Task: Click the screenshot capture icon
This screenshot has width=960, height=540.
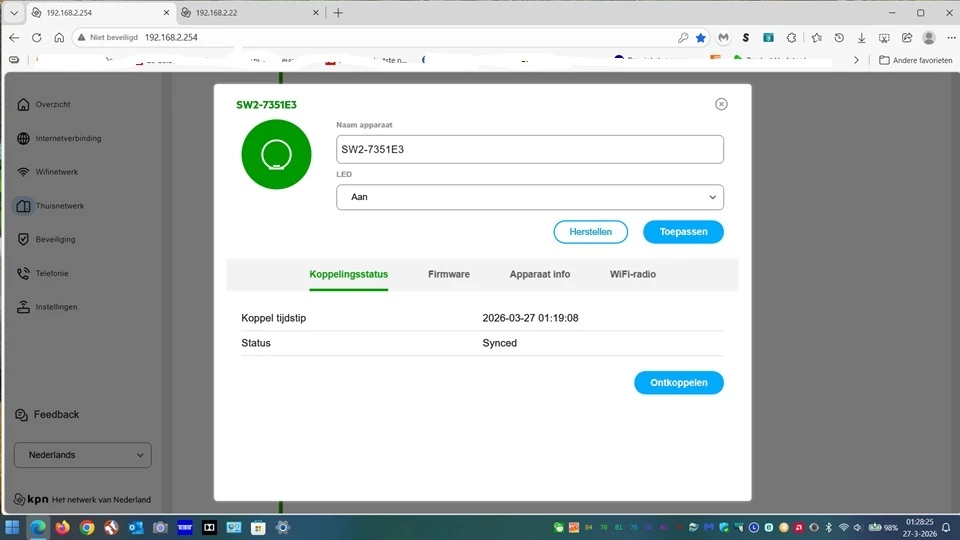Action: pos(884,38)
